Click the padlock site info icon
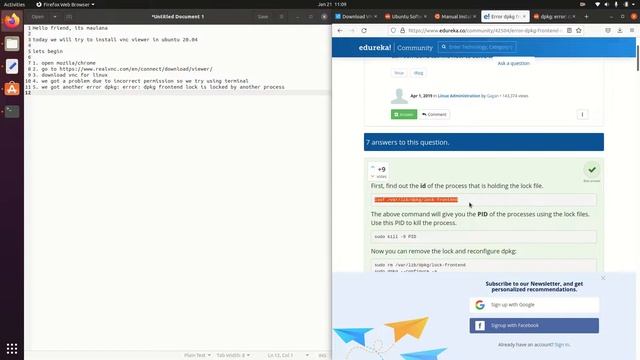Screen dimensions: 640x360 402,31
